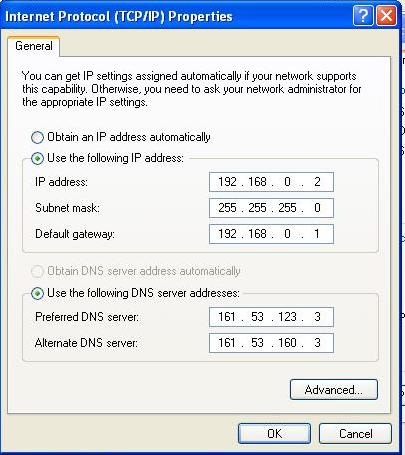Click last octet 2 of IP address
Viewport: 405px width, 455px height.
click(317, 182)
